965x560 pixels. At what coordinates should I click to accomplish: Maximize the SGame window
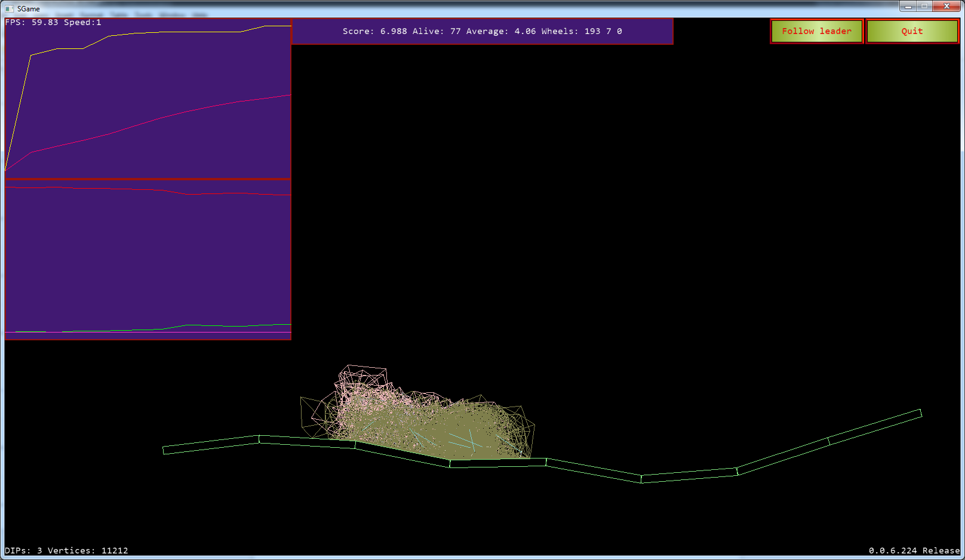point(924,6)
